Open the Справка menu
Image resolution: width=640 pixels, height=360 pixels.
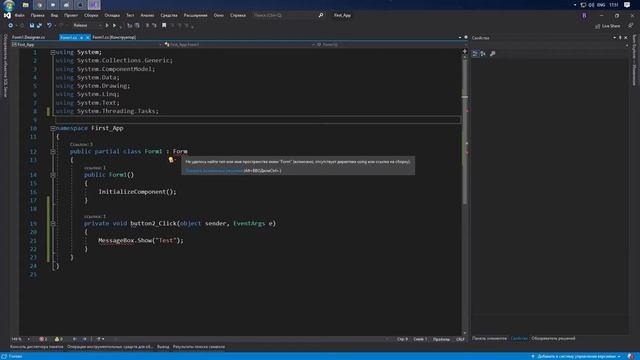pos(238,15)
